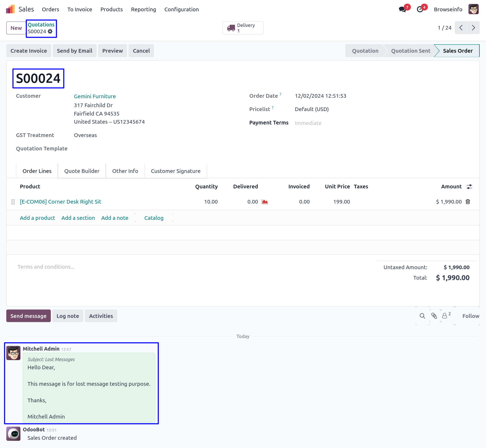Switch to the Quote Builder tab
The height and width of the screenshot is (448, 486).
(82, 171)
